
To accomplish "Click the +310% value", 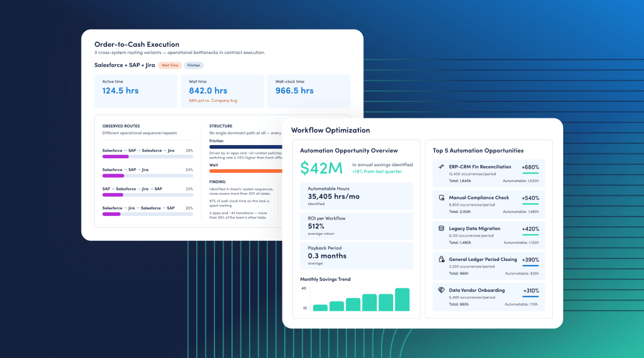I will pos(531,290).
